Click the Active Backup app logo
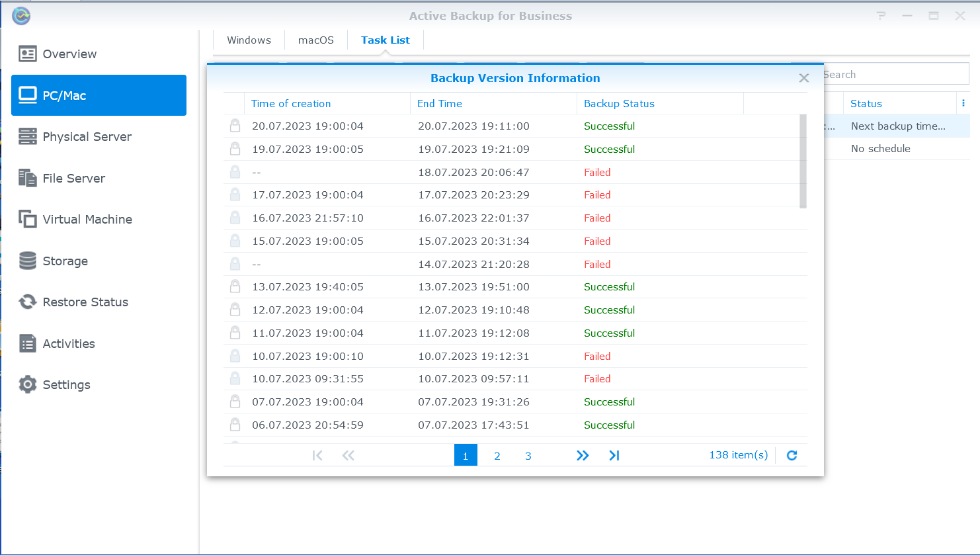The height and width of the screenshot is (555, 980). coord(21,16)
